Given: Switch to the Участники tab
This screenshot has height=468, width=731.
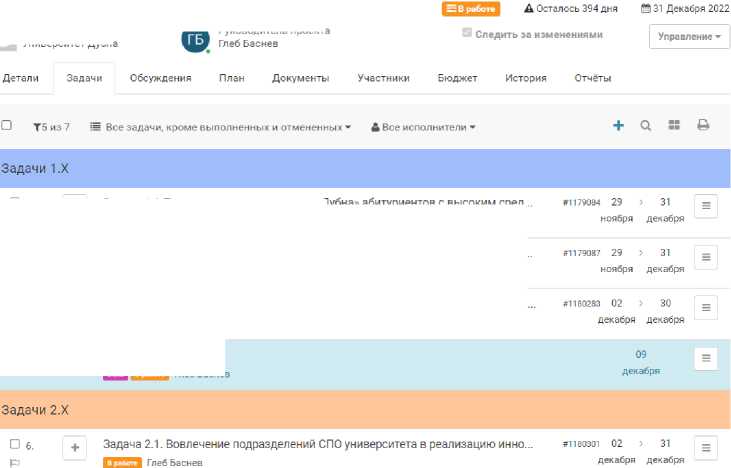Looking at the screenshot, I should (x=383, y=78).
